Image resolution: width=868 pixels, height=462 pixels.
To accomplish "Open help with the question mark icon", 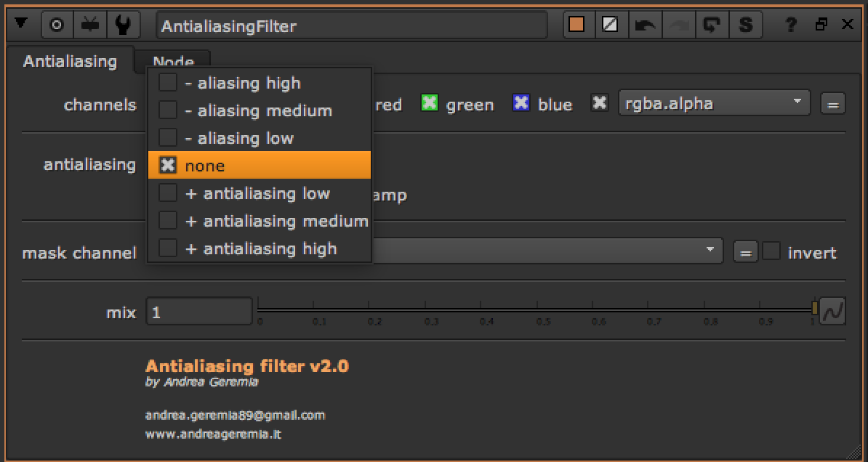I will point(791,25).
